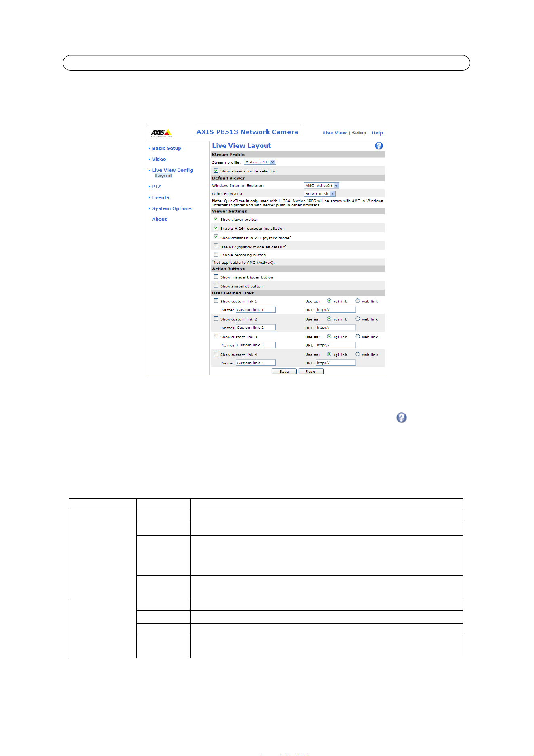Toggle Show stream profile selection checkbox

[216, 171]
